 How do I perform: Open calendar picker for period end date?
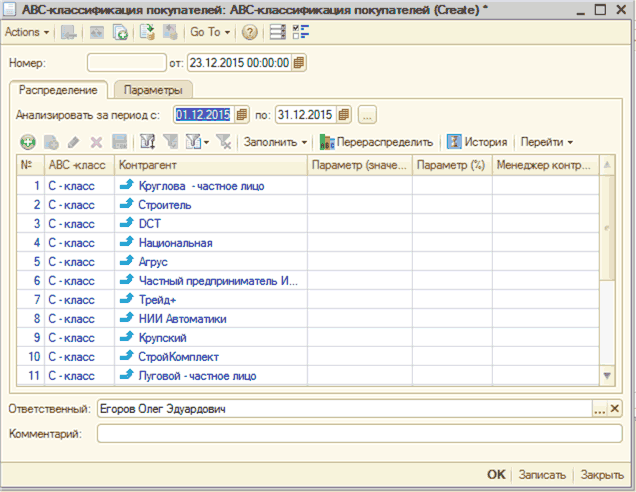pyautogui.click(x=344, y=114)
